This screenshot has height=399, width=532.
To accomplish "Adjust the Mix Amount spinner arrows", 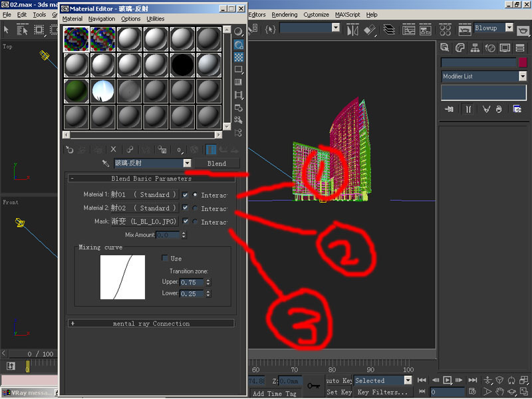I will pos(184,235).
